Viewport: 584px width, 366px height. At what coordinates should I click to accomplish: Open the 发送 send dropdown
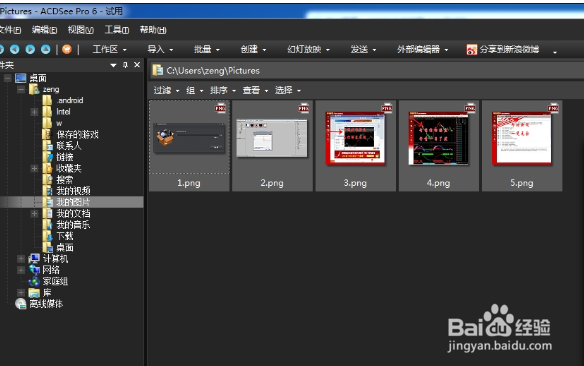tap(363, 49)
